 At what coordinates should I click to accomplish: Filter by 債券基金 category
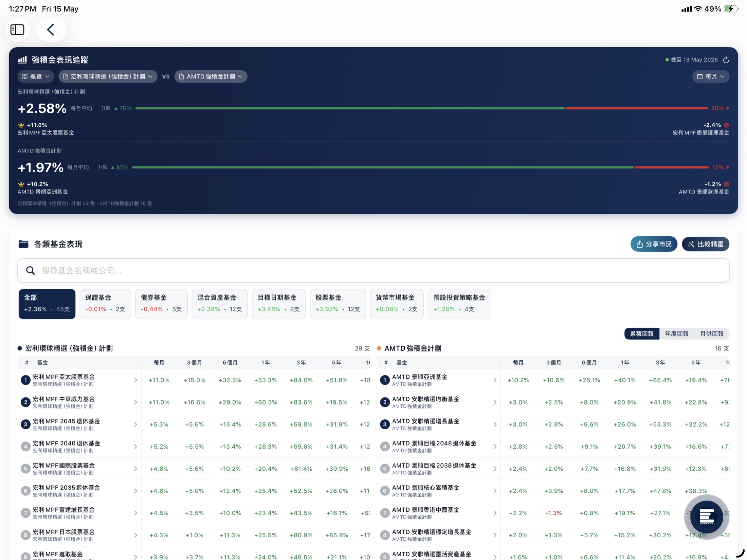click(161, 304)
